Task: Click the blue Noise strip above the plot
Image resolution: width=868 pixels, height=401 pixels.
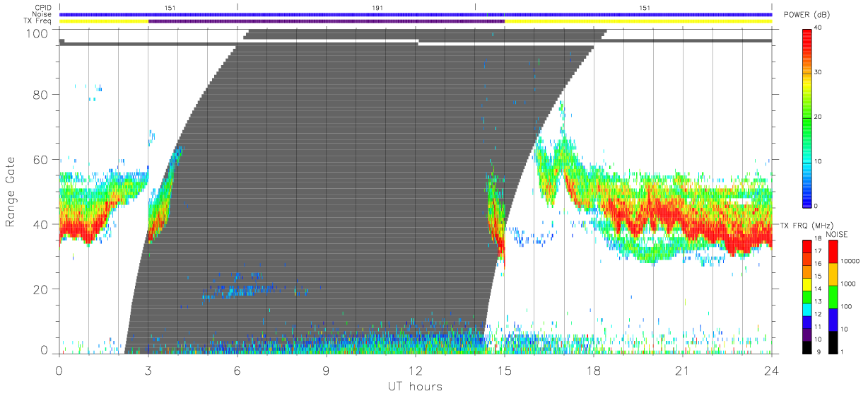Action: (416, 14)
